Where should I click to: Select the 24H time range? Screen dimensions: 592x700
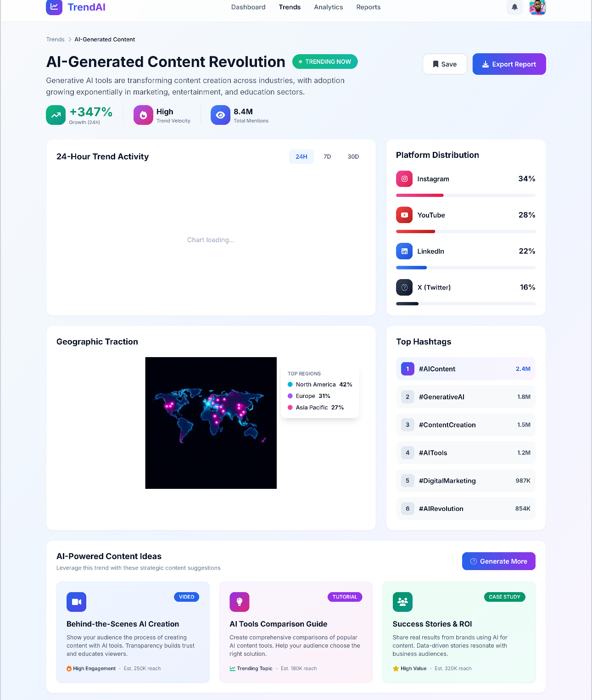click(302, 157)
